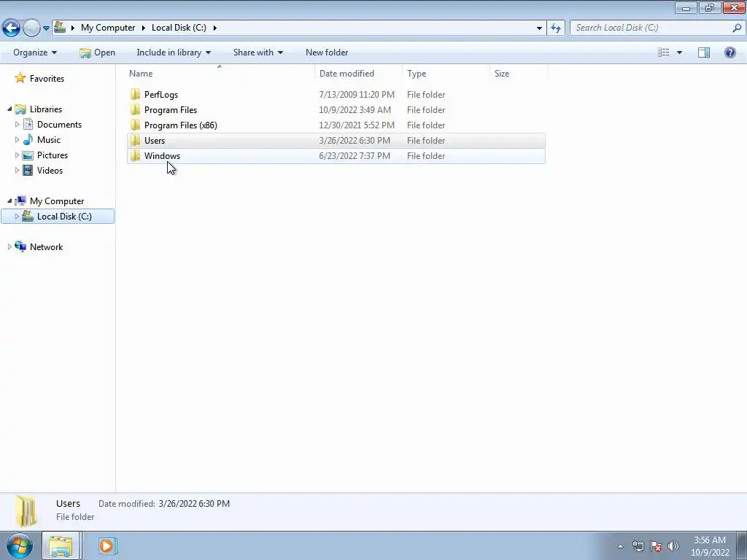
Task: Show hidden tray icons arrow
Action: (620, 546)
